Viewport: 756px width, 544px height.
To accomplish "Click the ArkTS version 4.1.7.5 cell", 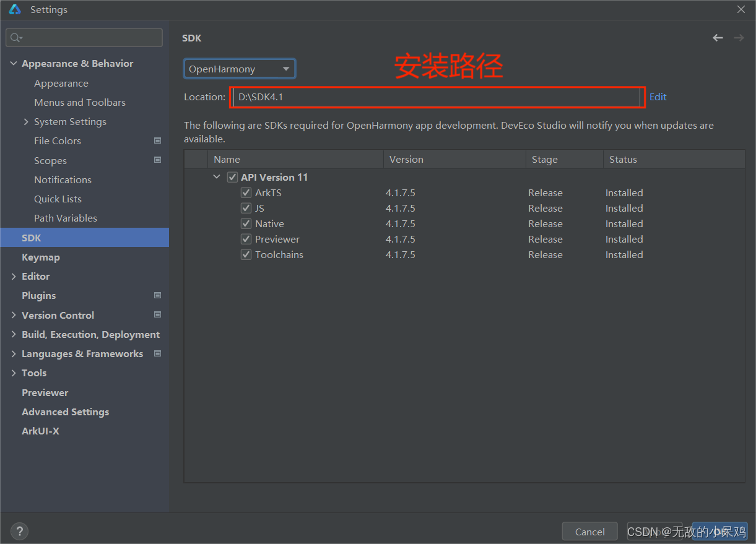I will tap(401, 192).
